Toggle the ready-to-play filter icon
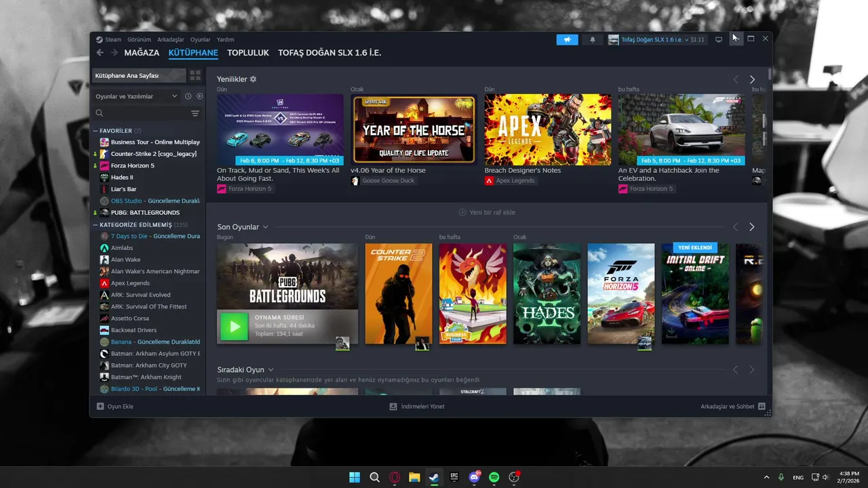868x488 pixels. [199, 96]
